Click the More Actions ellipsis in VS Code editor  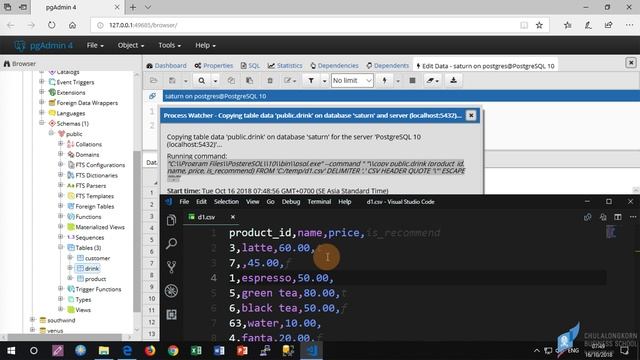click(x=633, y=217)
